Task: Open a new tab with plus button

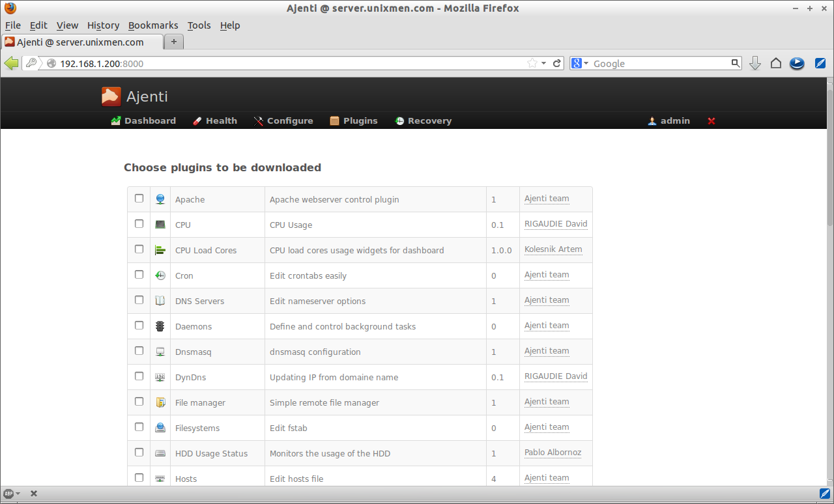Action: (x=174, y=42)
